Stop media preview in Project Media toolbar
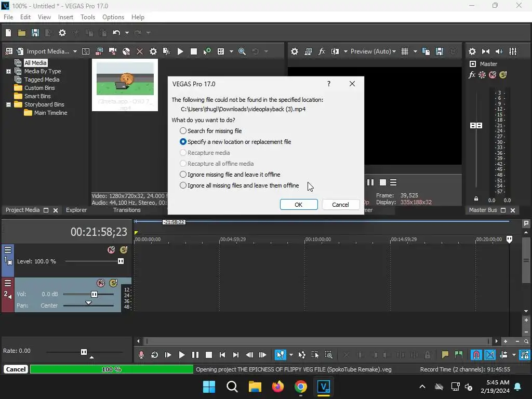The width and height of the screenshot is (532, 399). pyautogui.click(x=194, y=51)
